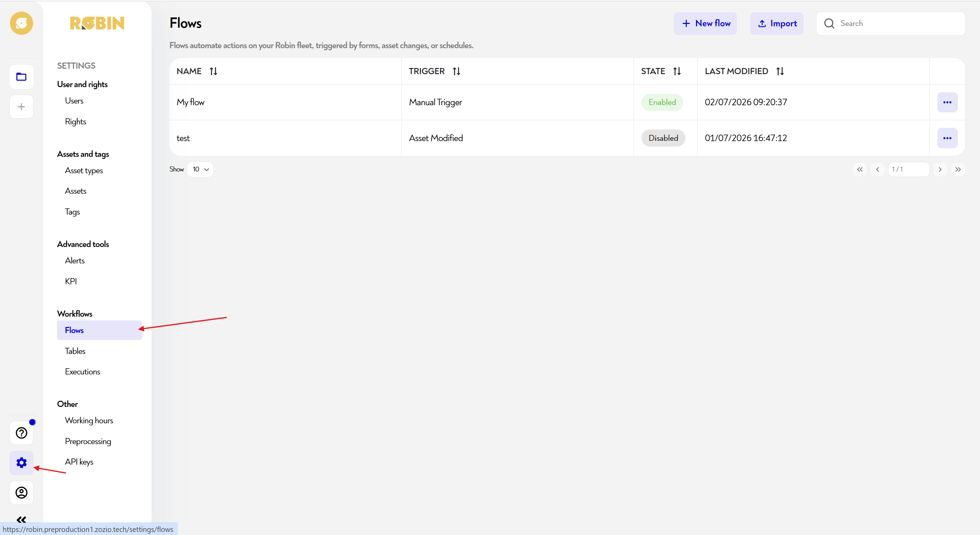The width and height of the screenshot is (980, 535).
Task: Open the folder icon in left rail
Action: coord(21,77)
